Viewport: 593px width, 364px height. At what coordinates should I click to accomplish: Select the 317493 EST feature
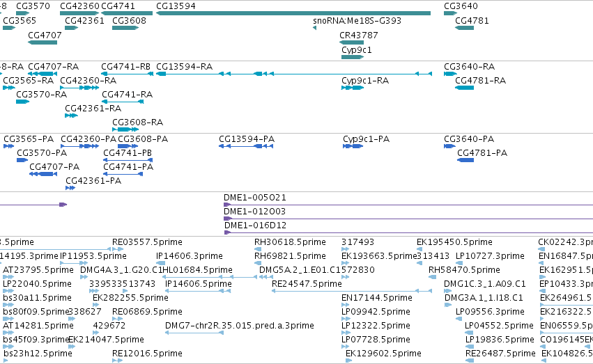[x=346, y=249]
